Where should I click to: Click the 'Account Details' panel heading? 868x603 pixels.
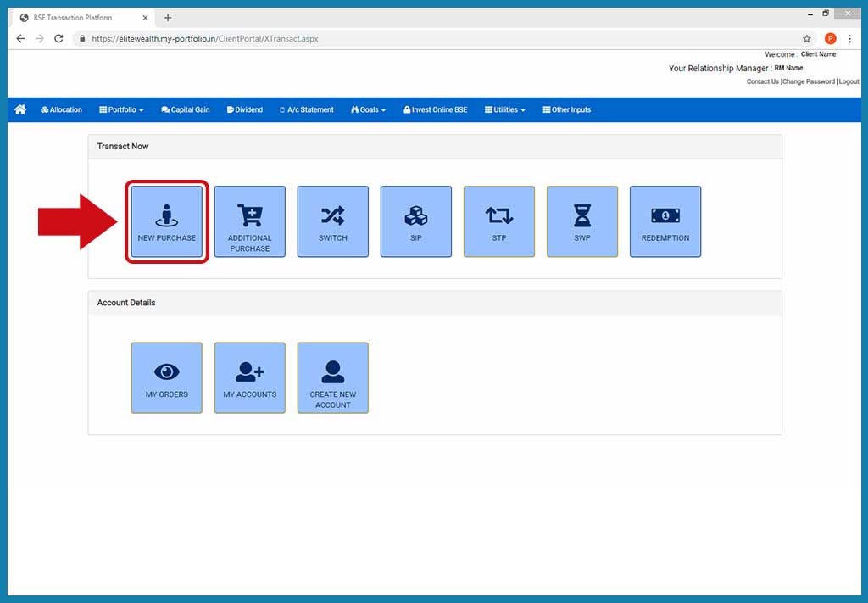click(126, 302)
